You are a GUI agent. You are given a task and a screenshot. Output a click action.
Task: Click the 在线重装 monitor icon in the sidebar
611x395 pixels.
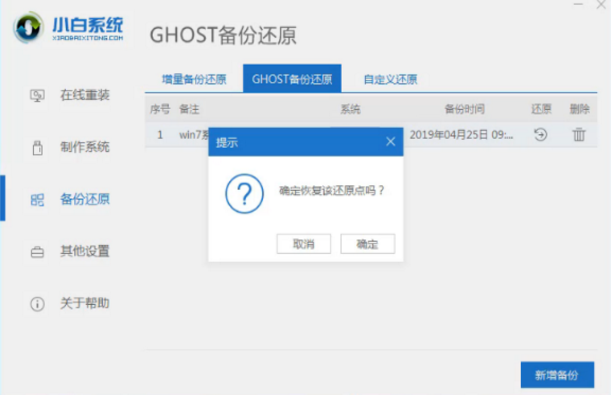(x=37, y=95)
